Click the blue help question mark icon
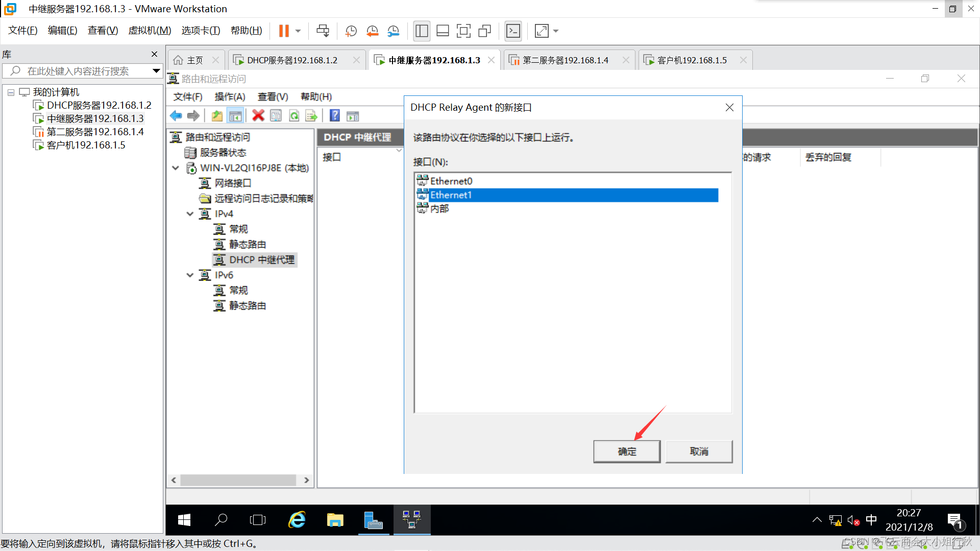 coord(334,116)
